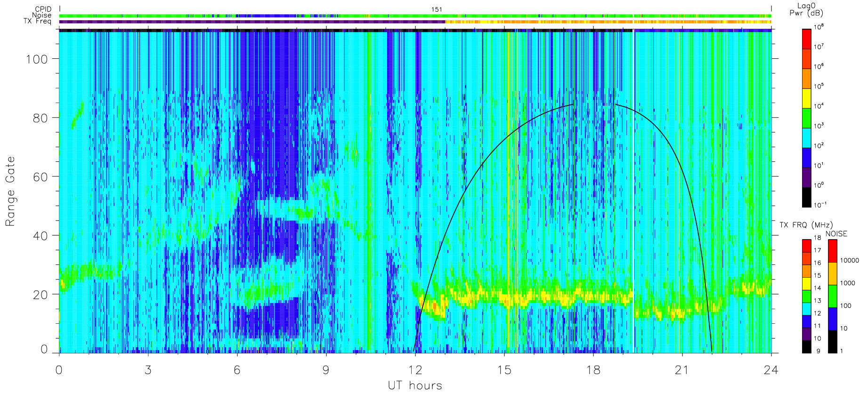Click the '3' tick label on the UT hours axis
868x400 pixels.
(x=148, y=370)
